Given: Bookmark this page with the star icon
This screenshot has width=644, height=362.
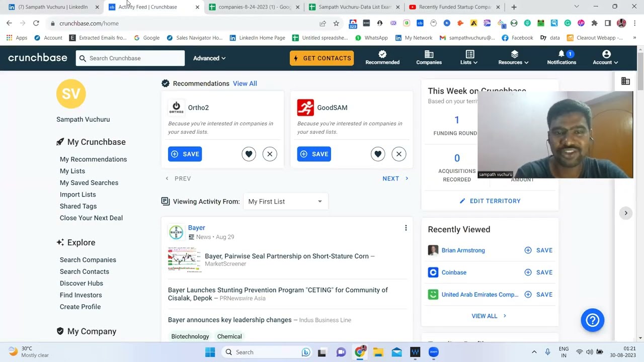Looking at the screenshot, I should tap(336, 23).
